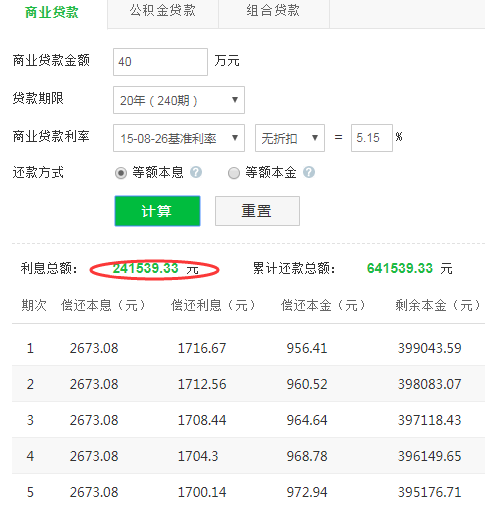Image resolution: width=485 pixels, height=506 pixels.
Task: Click help icon beside 等额本金
Action: coord(309,172)
